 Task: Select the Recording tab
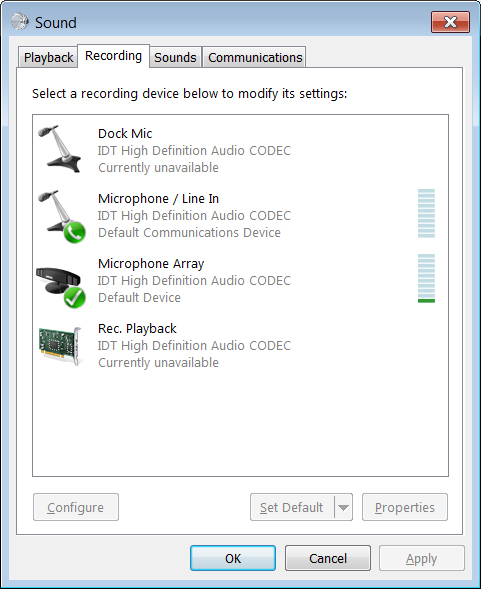click(113, 56)
